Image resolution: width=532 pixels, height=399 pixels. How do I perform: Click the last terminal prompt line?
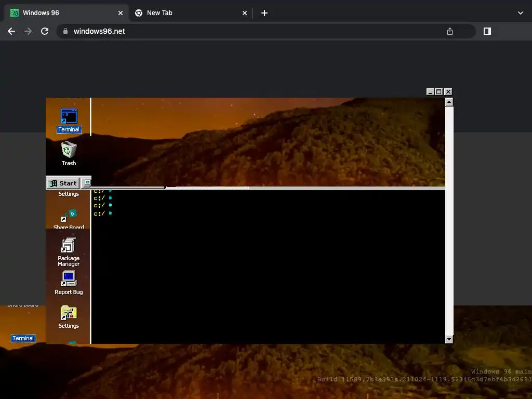[103, 214]
